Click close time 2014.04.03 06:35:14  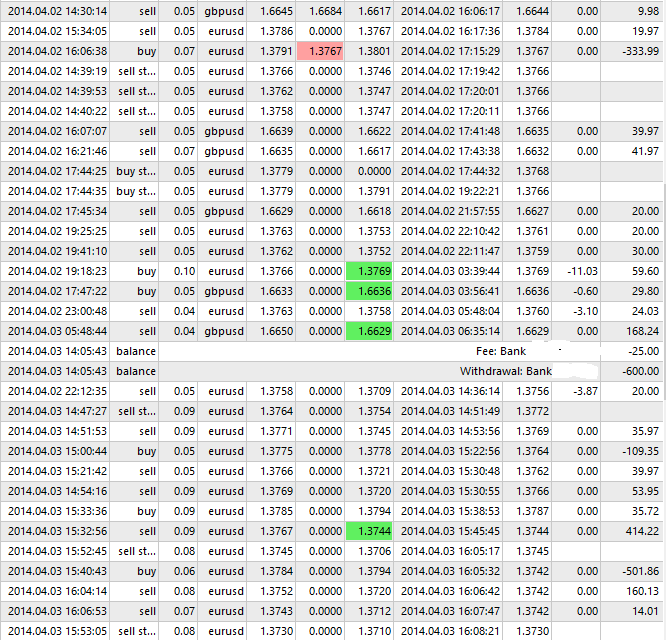pyautogui.click(x=450, y=331)
